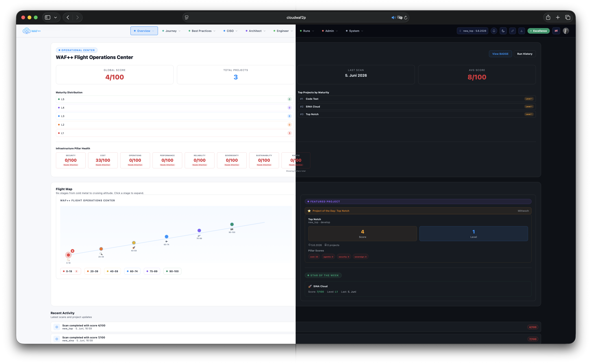Click the Run History button
The height and width of the screenshot is (364, 591).
524,54
